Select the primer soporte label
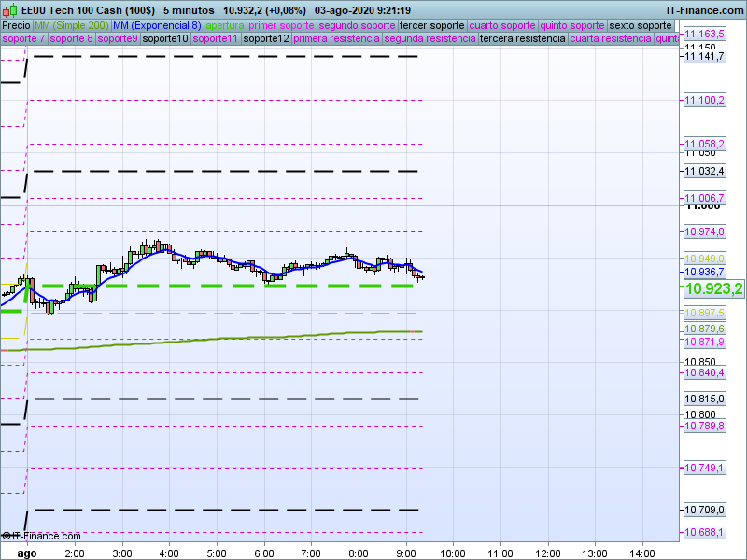 (x=282, y=25)
